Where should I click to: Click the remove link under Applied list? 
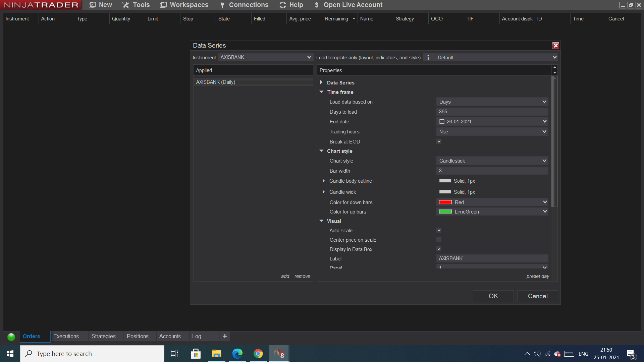tap(302, 276)
